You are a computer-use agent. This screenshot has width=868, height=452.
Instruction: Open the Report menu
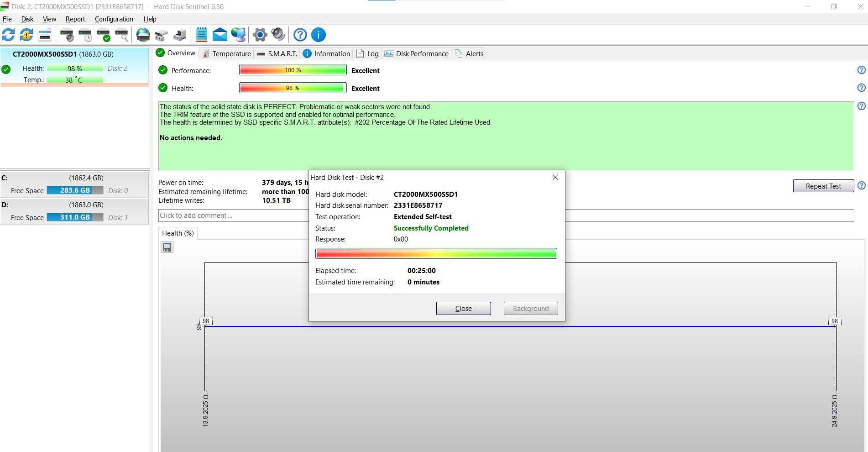tap(75, 19)
